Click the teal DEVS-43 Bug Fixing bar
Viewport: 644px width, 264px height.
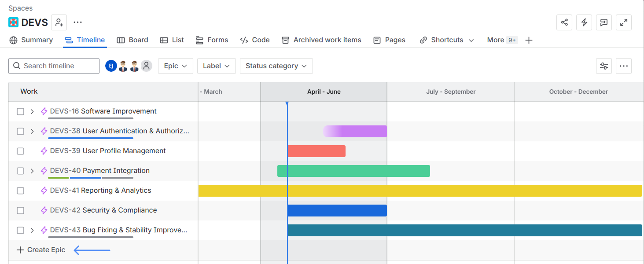(465, 230)
